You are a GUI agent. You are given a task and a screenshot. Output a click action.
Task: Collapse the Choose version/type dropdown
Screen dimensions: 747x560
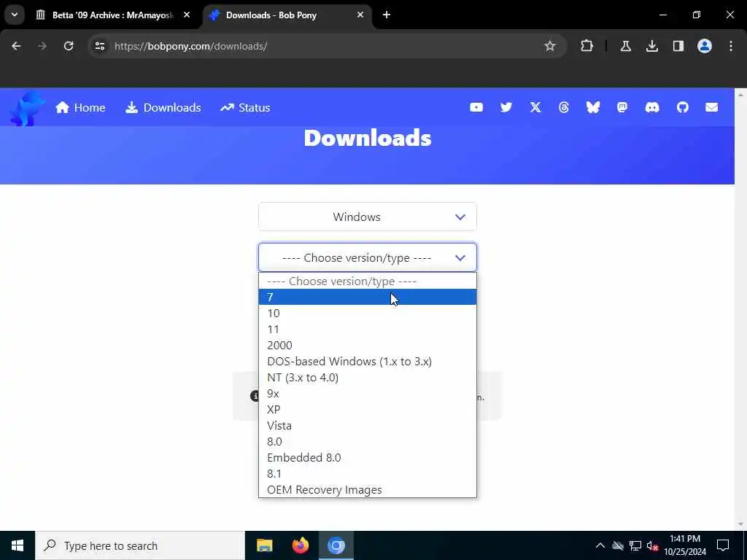tap(368, 257)
